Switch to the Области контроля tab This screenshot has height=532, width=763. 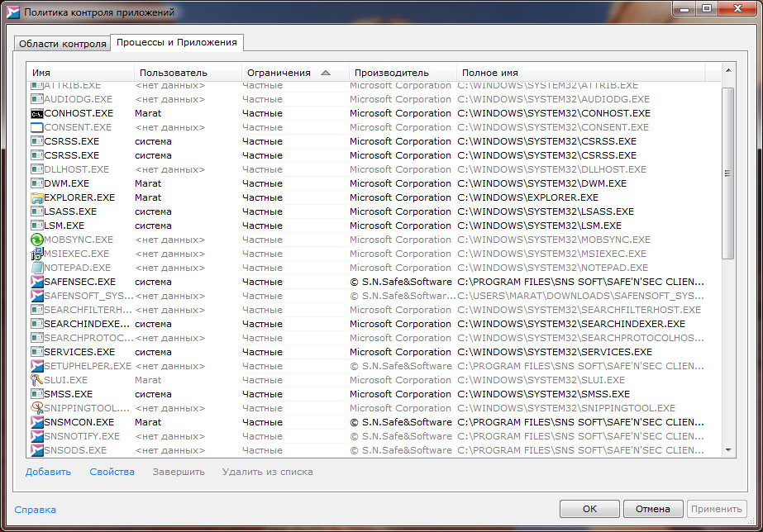[62, 44]
